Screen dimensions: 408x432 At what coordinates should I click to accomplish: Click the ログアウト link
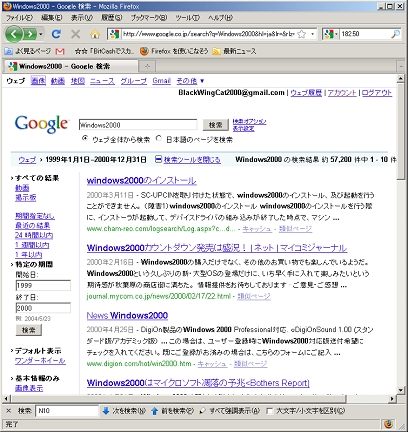(377, 93)
